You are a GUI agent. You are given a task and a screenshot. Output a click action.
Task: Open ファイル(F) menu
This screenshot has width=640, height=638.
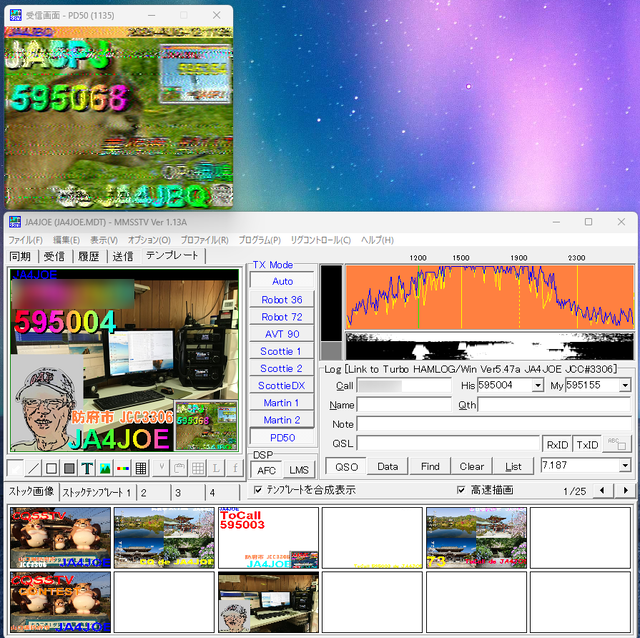25,240
